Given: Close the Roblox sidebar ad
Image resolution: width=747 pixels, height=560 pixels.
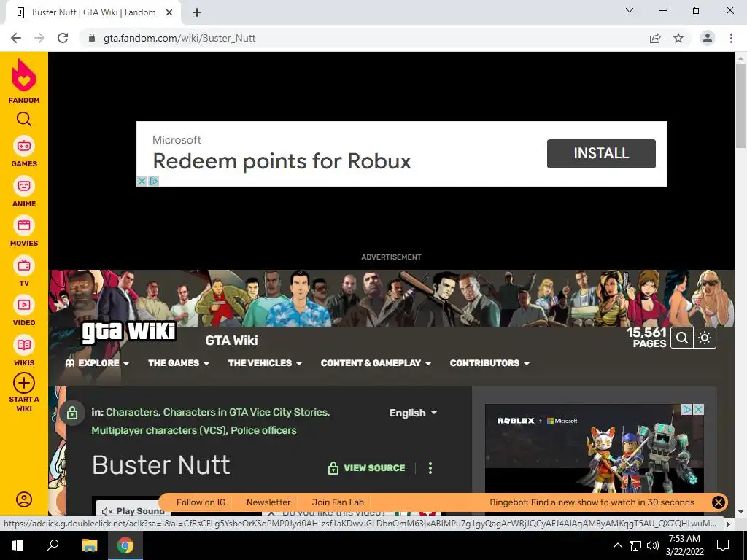Looking at the screenshot, I should pos(698,410).
